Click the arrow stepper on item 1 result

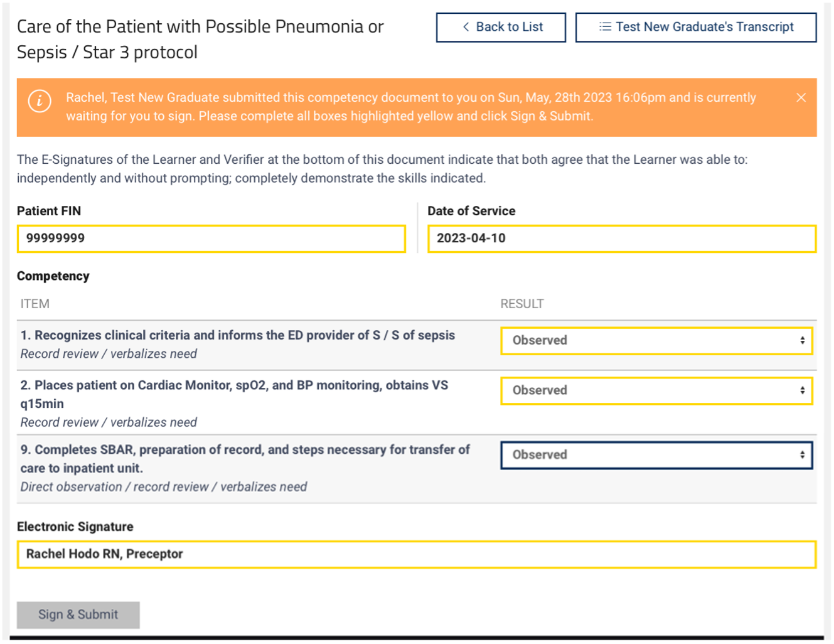point(802,340)
